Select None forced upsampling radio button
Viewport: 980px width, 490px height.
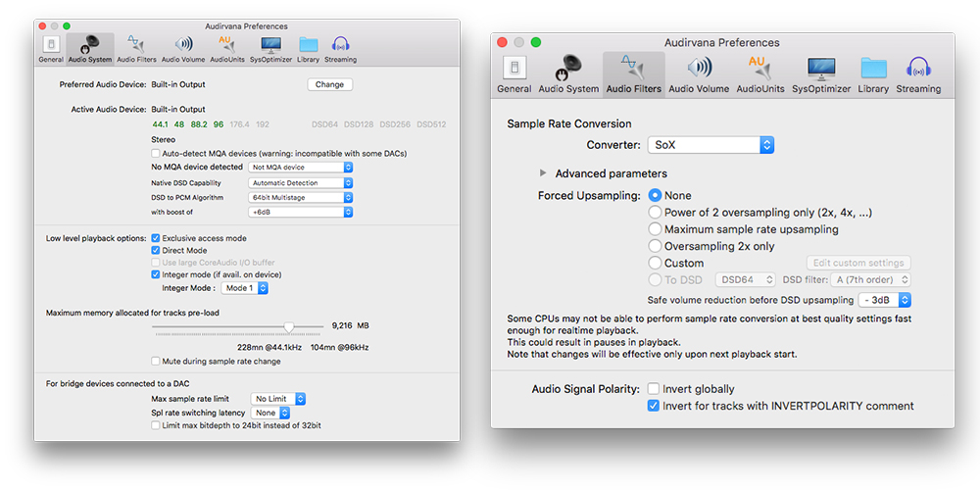(655, 196)
